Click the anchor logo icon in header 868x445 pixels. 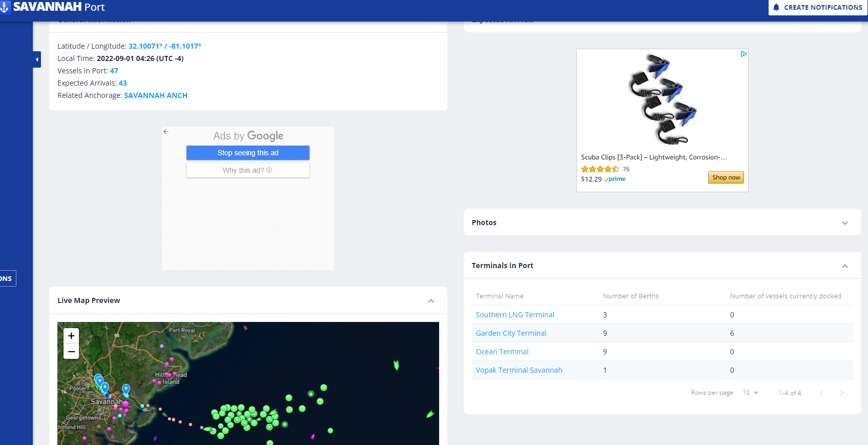[4, 7]
